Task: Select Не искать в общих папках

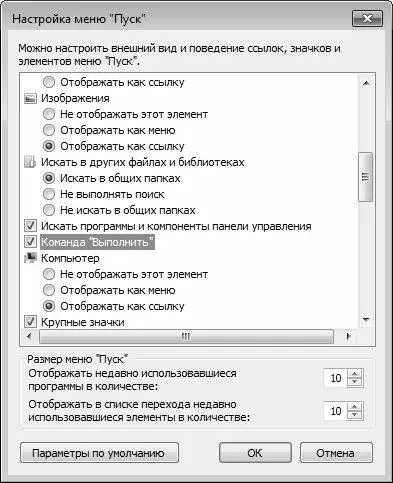Action: tap(49, 210)
